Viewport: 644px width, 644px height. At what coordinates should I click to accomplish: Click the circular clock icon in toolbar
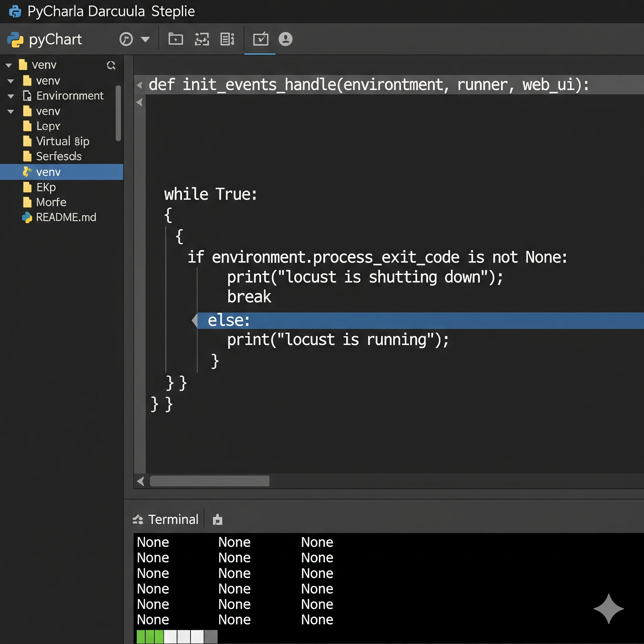[x=126, y=39]
